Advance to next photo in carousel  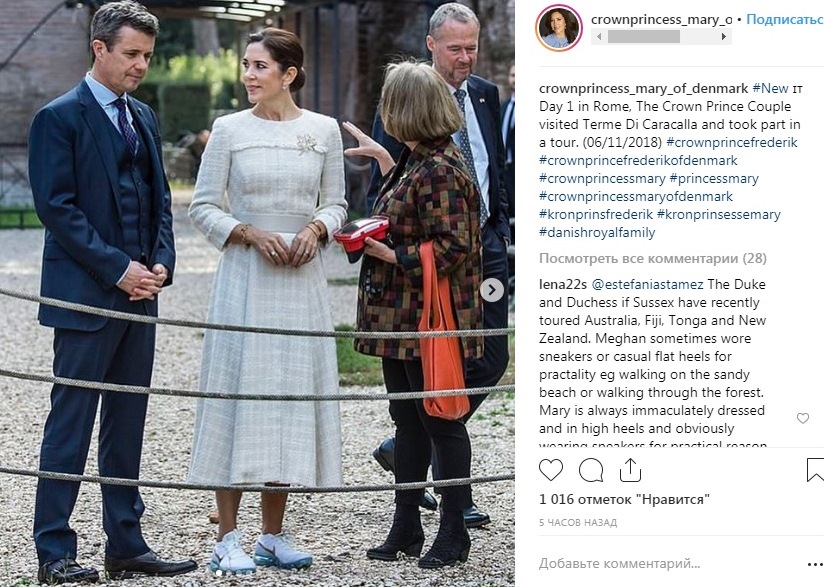point(491,290)
